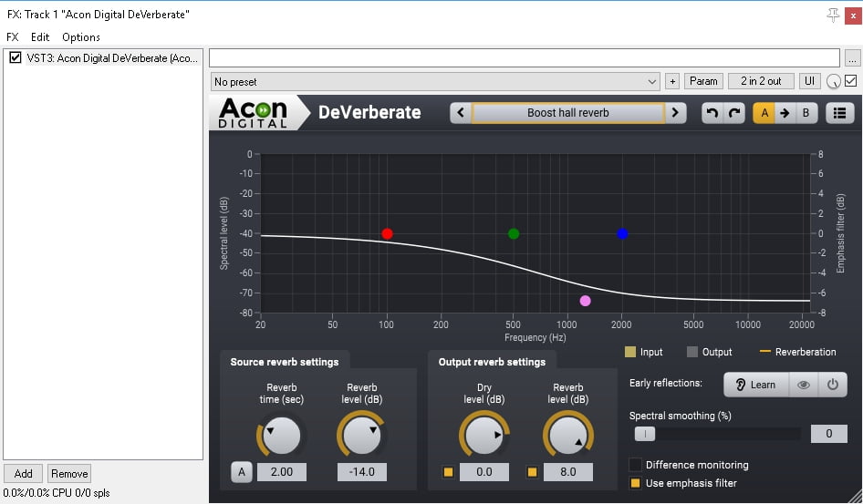Screen dimensions: 863x504
Task: Click the wet/dry mix knob
Action: point(833,82)
